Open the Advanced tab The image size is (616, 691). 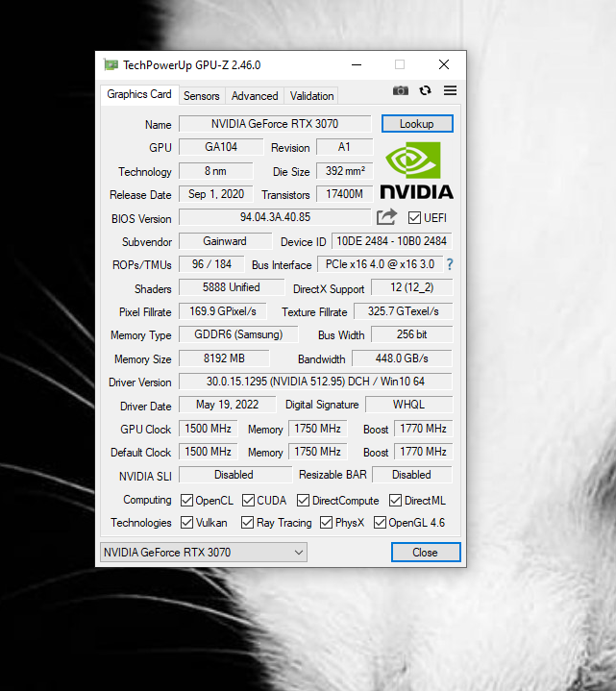pos(255,96)
